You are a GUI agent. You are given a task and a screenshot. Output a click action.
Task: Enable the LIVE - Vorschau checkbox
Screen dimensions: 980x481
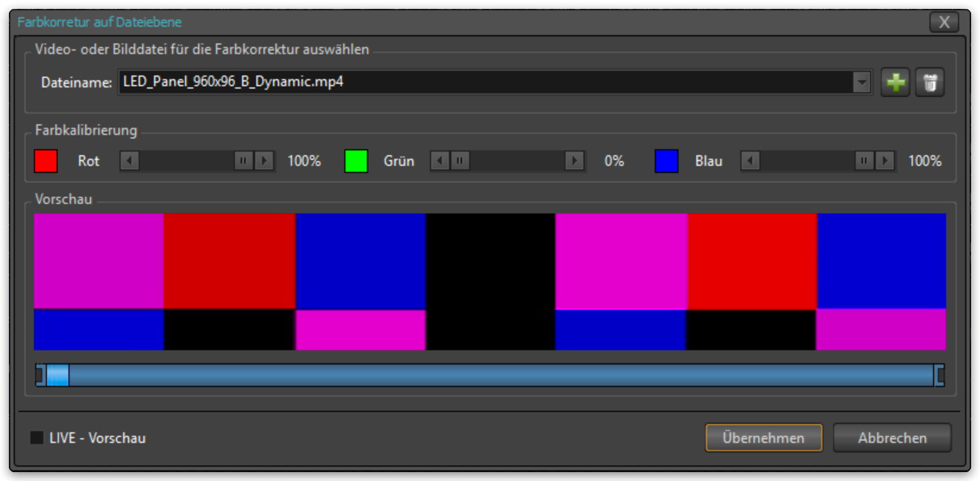click(x=37, y=438)
